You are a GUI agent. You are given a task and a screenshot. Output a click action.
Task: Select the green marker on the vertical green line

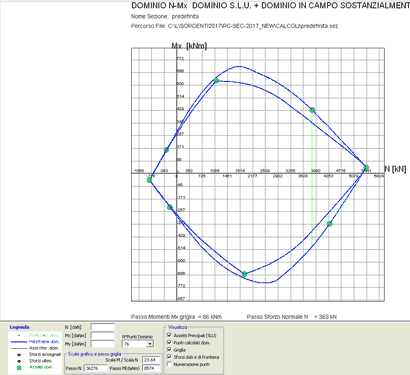pyautogui.click(x=312, y=110)
